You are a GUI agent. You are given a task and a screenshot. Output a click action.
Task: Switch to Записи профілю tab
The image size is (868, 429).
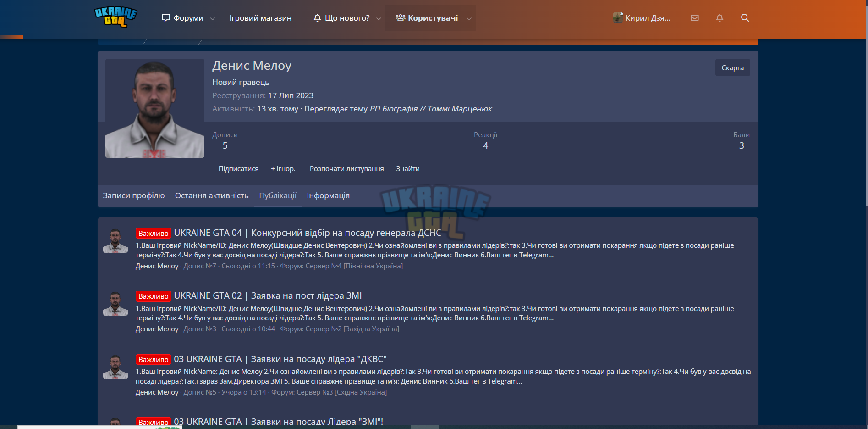point(134,195)
